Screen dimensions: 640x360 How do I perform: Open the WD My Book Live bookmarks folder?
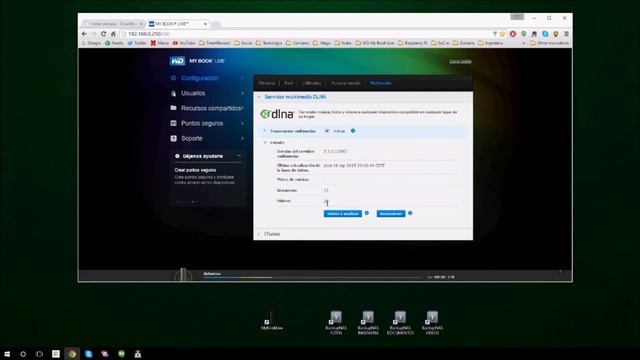click(375, 43)
